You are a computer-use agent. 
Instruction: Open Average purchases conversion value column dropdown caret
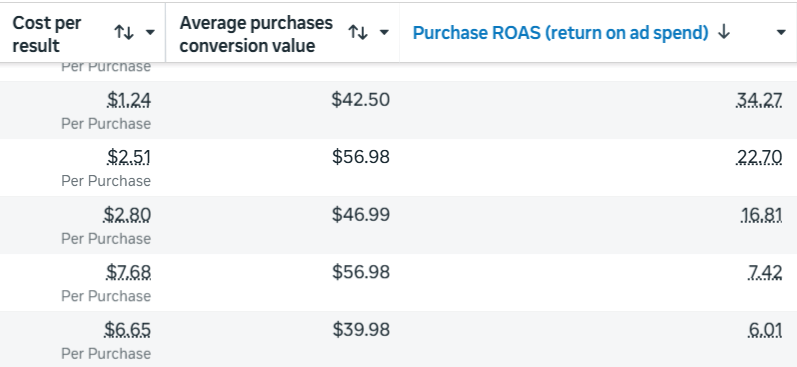pos(384,33)
